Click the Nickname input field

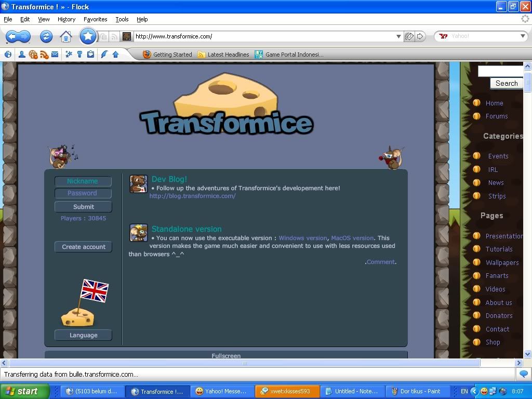tap(83, 181)
